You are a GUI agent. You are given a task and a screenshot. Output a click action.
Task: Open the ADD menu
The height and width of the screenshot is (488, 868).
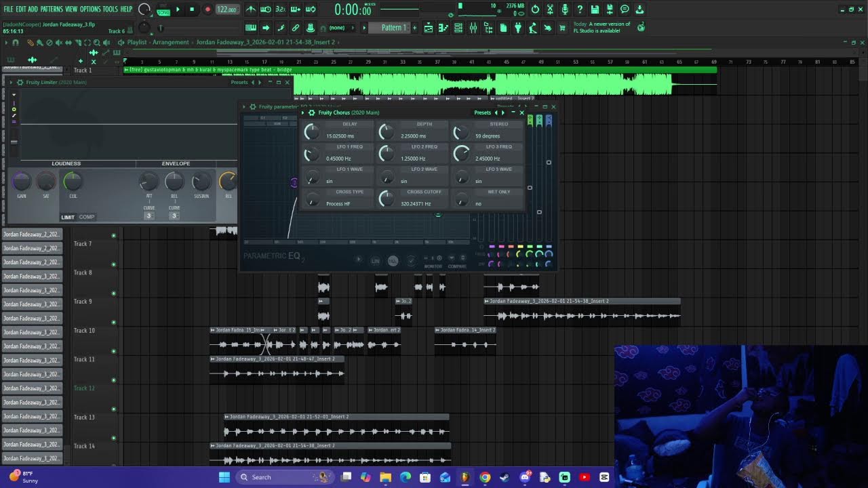[33, 9]
